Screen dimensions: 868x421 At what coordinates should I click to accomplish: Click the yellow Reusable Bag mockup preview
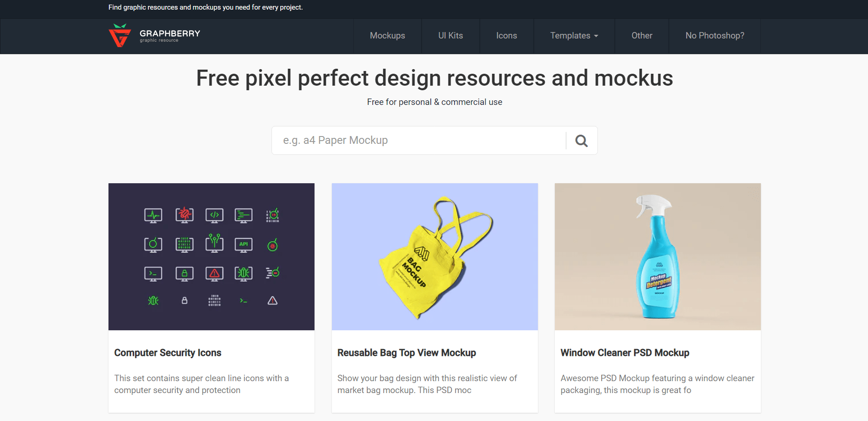pyautogui.click(x=434, y=257)
